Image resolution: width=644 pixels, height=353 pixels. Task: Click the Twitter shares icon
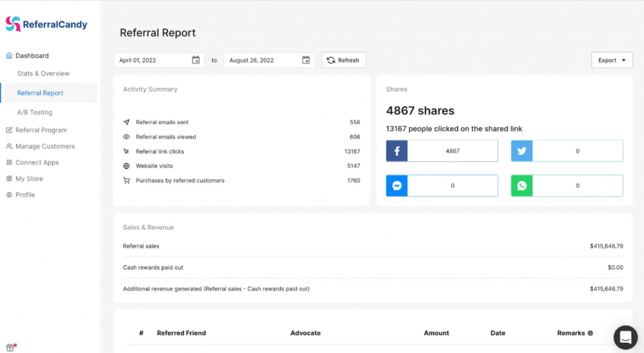521,150
